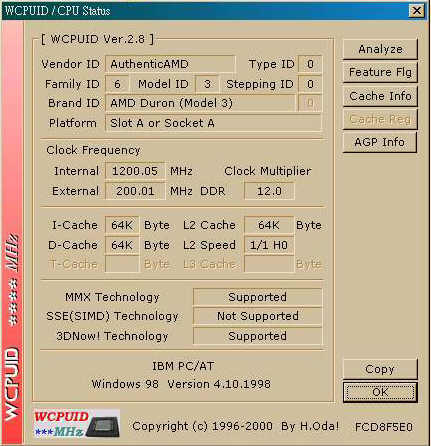
Task: Click the Clock Frequency label
Action: click(x=93, y=150)
